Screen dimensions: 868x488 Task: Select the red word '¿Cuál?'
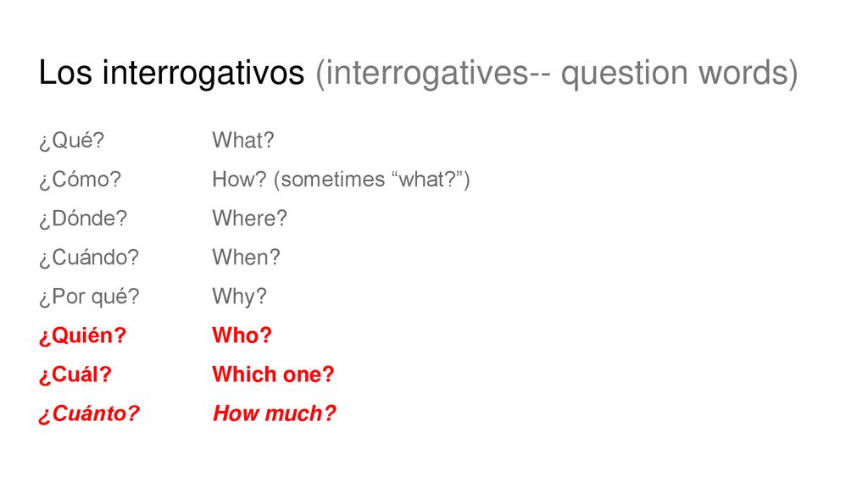[x=75, y=374]
